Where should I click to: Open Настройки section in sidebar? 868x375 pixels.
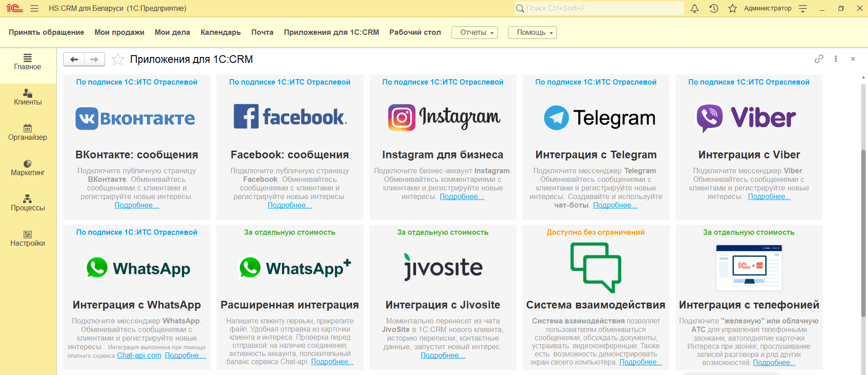(28, 238)
